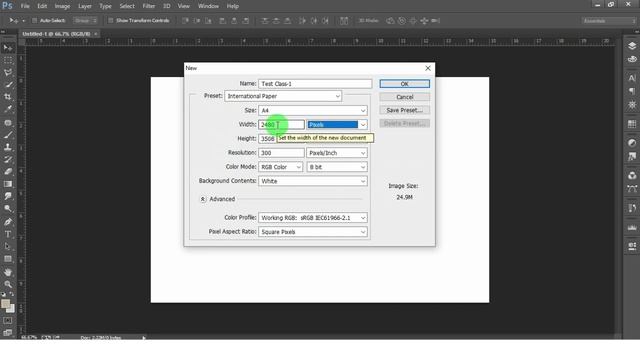Select the Spot Healing Brush tool
640x360 pixels.
[x=8, y=122]
